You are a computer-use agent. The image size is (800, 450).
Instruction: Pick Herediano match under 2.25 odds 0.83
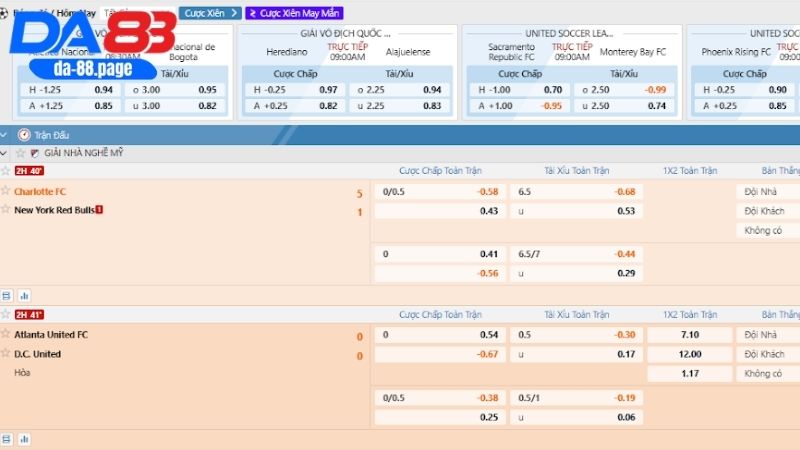[399, 106]
